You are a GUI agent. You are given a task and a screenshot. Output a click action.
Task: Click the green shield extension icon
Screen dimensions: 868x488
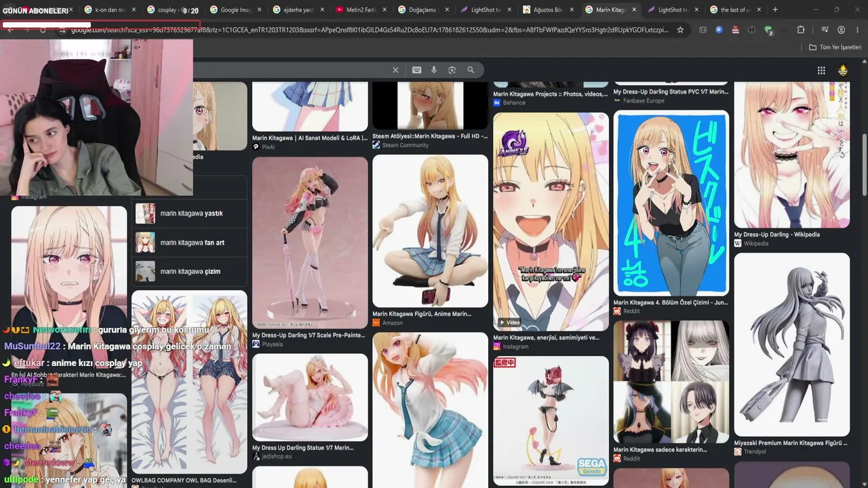[x=768, y=30]
